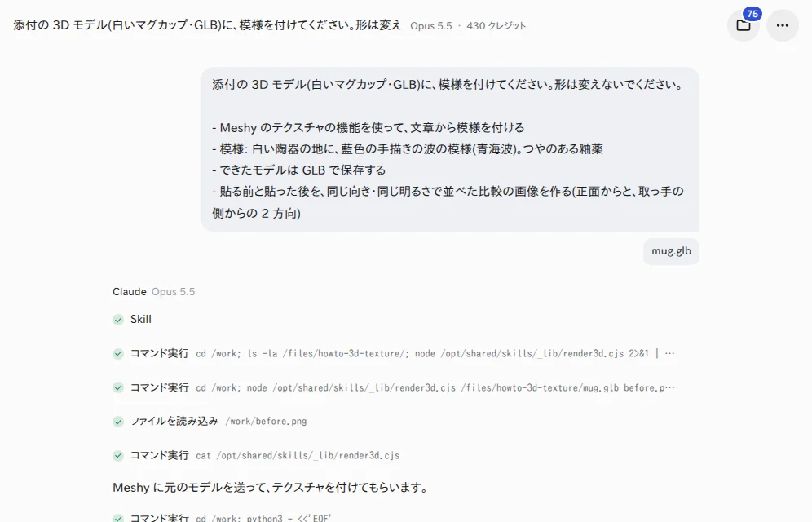
Task: Open the files folder icon with badge 75
Action: 744,24
